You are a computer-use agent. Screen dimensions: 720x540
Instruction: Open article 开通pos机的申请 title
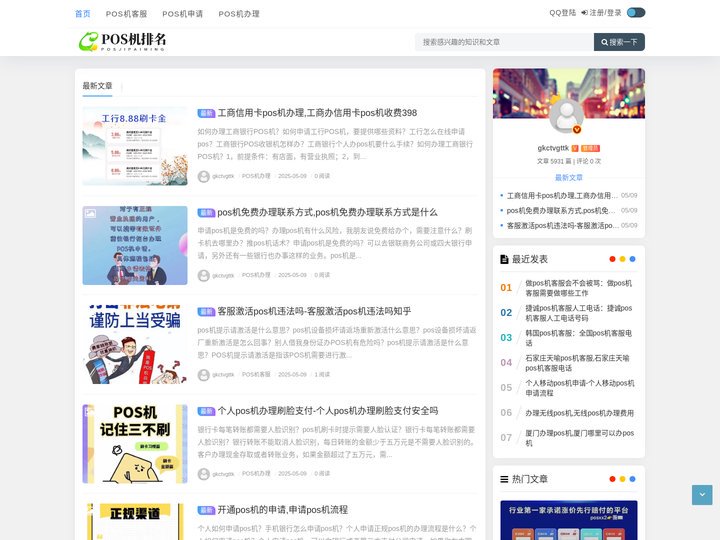(x=282, y=510)
